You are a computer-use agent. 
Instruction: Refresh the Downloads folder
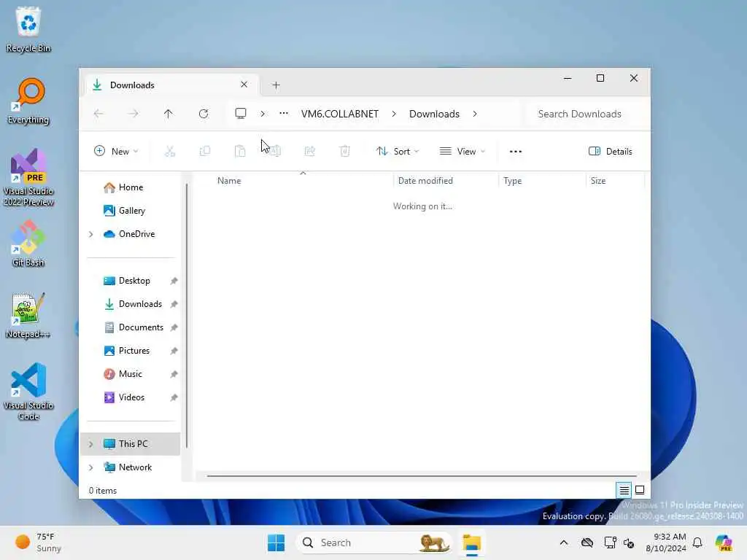(204, 114)
